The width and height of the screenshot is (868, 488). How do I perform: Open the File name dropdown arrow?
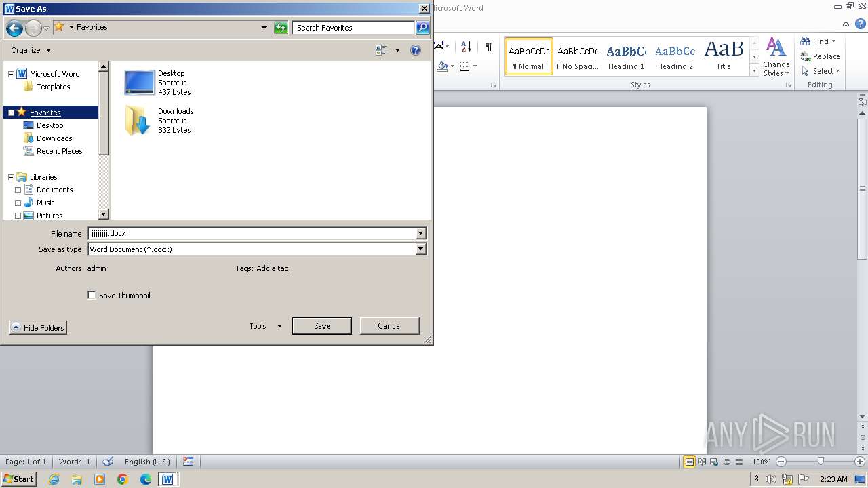(420, 233)
